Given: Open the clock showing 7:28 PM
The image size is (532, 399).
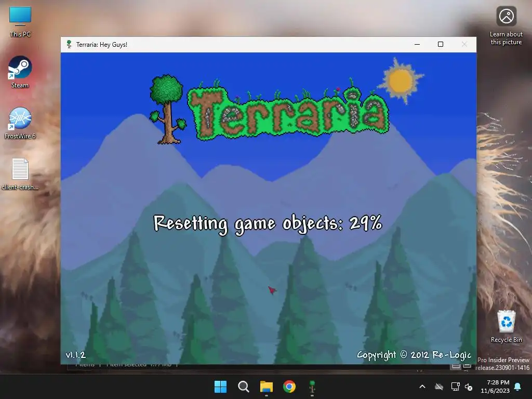Looking at the screenshot, I should click(495, 387).
